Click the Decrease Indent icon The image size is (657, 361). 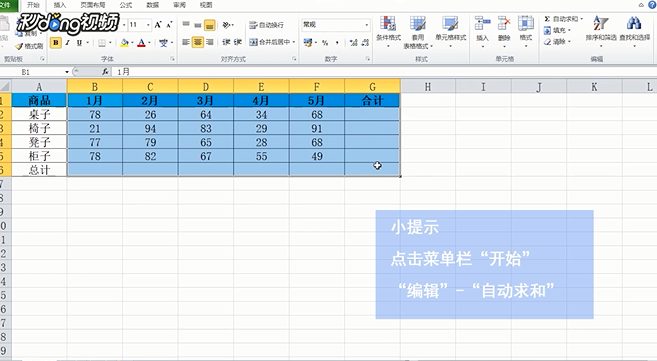point(226,42)
